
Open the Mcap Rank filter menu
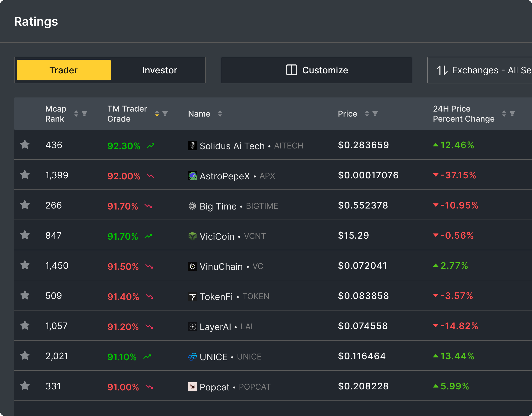coord(84,114)
